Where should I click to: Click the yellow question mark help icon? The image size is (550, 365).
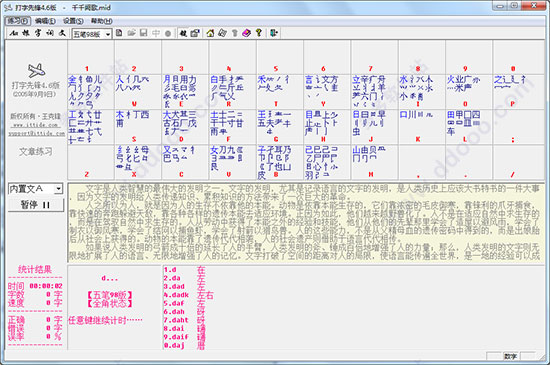pos(259,33)
